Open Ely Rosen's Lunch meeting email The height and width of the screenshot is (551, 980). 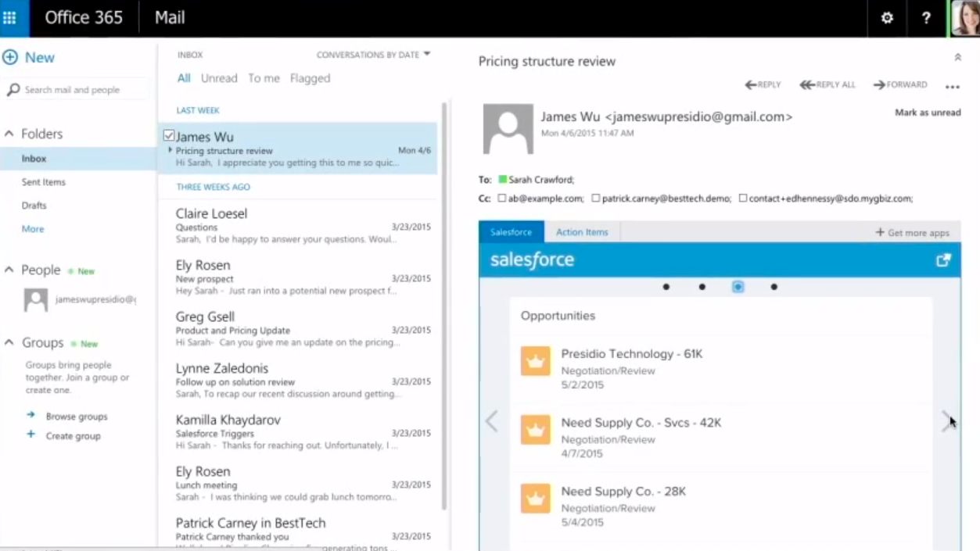click(297, 484)
